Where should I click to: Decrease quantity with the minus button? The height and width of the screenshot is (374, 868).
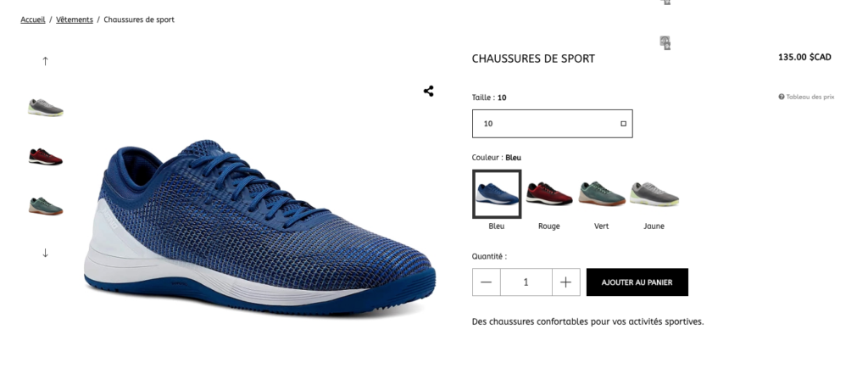(x=486, y=282)
